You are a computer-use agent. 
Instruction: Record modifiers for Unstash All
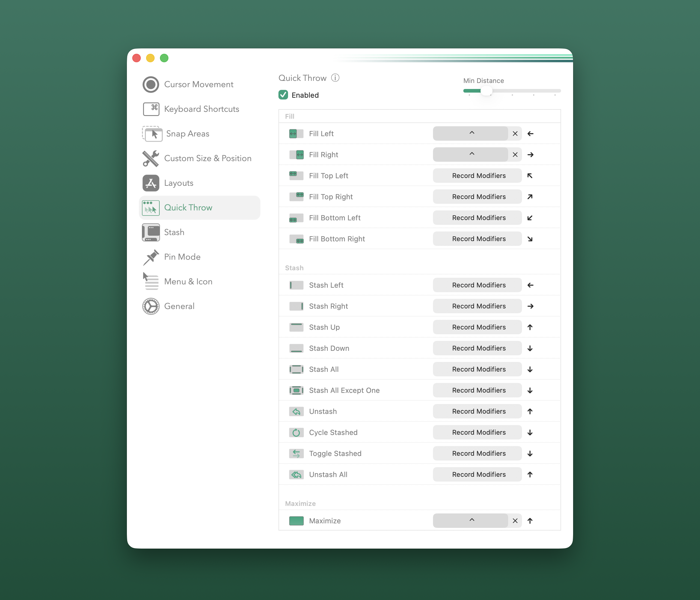(477, 474)
